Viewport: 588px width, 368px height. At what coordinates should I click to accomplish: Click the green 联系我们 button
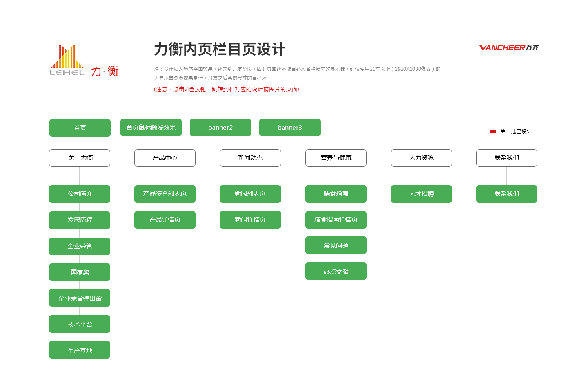click(507, 194)
